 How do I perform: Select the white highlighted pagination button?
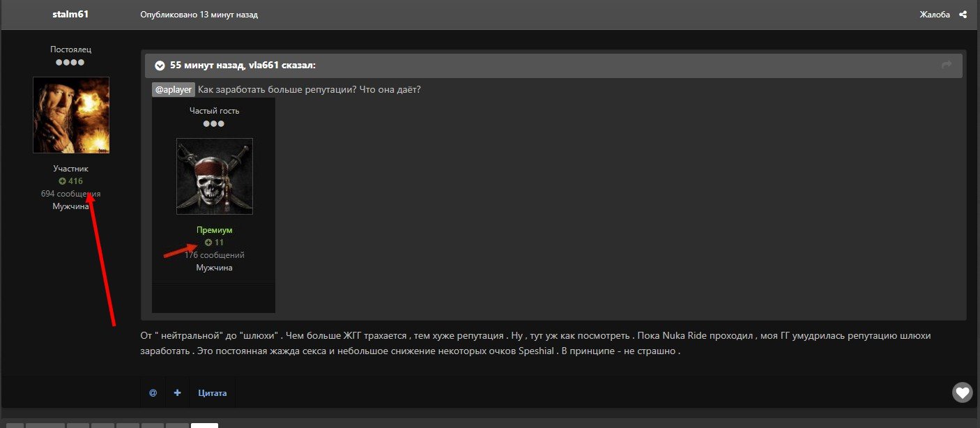(x=204, y=425)
